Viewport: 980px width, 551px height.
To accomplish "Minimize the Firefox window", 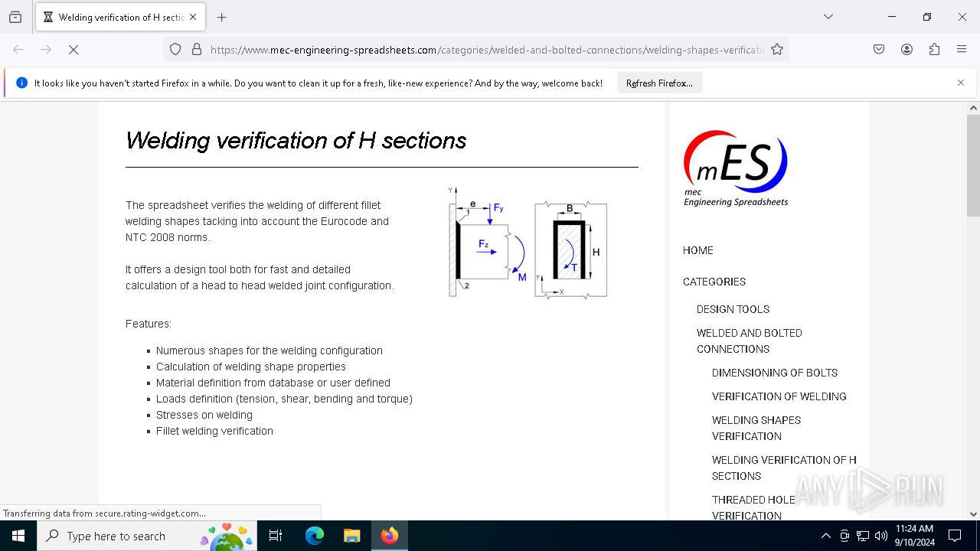I will click(x=892, y=17).
